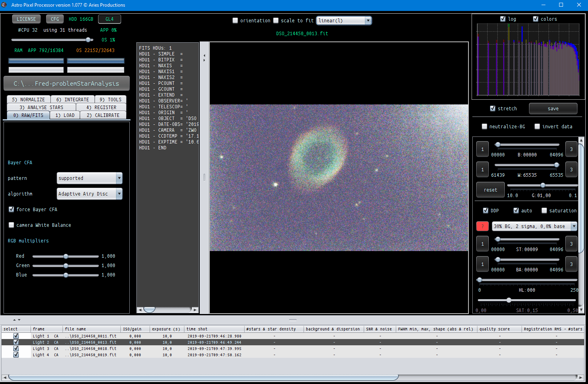Viewport: 588px width, 384px height.
Task: Click the '3' button right of W white point slider
Action: [x=571, y=169]
